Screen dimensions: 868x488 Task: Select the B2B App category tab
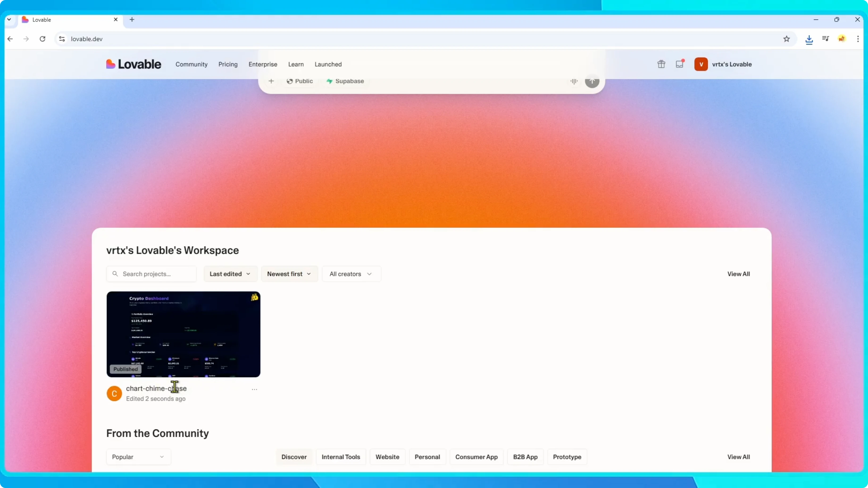click(x=525, y=457)
